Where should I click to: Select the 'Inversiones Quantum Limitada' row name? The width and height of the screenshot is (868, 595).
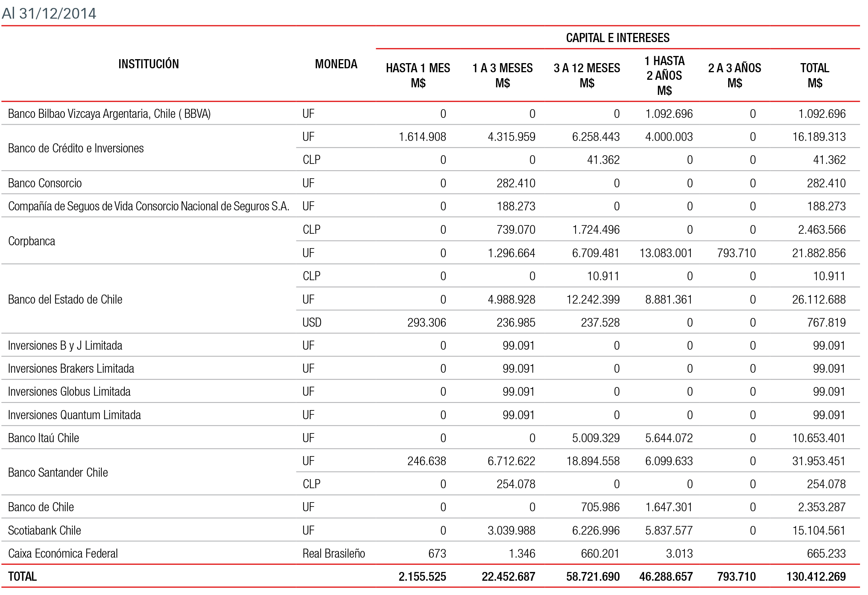point(74,415)
